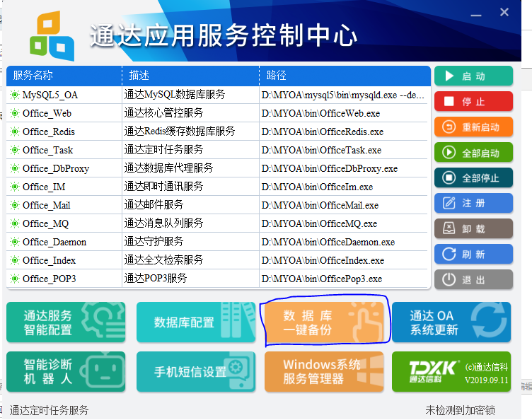Screen dimensions: 532x420
Task: Click path D:\MYOA\bin\OfficeRedis.exe
Action: click(323, 132)
